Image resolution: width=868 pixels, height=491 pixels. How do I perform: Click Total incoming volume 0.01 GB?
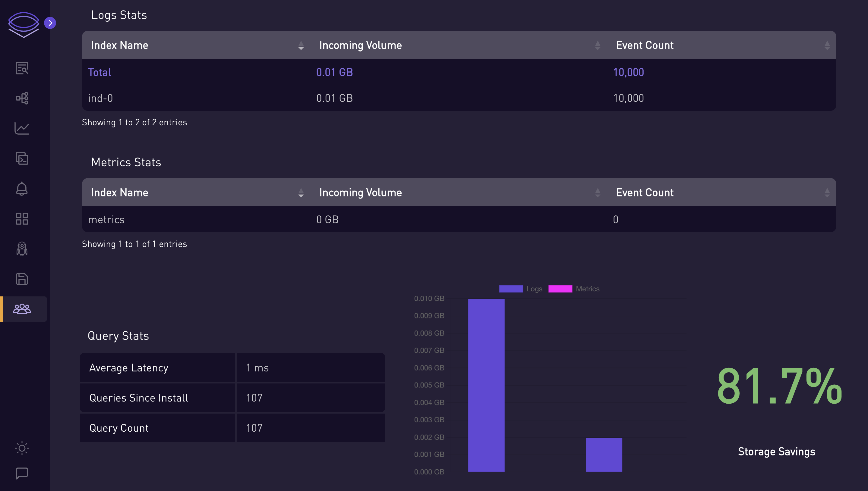click(x=334, y=72)
